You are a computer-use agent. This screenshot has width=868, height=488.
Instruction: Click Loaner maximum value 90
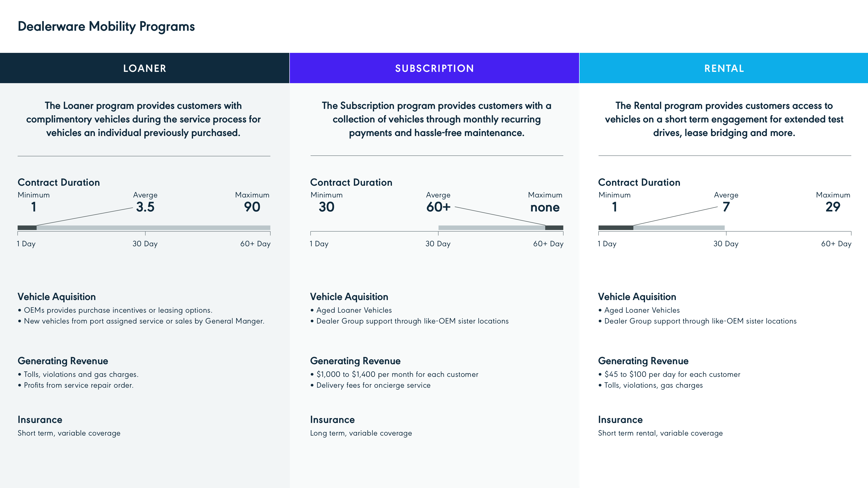252,207
